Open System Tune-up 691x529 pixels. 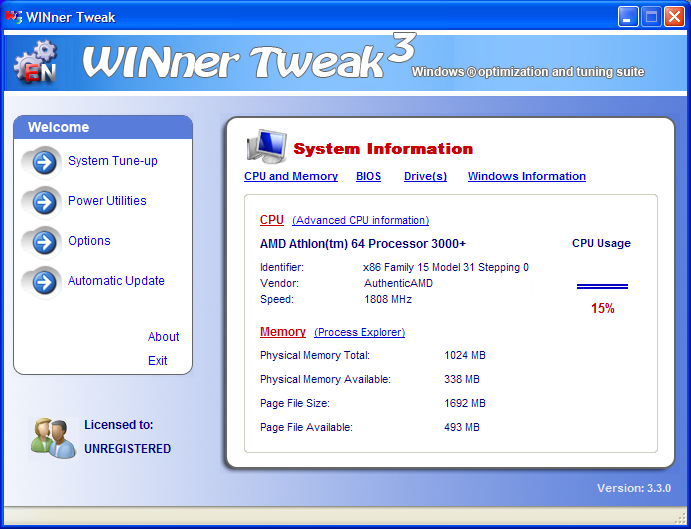[113, 161]
